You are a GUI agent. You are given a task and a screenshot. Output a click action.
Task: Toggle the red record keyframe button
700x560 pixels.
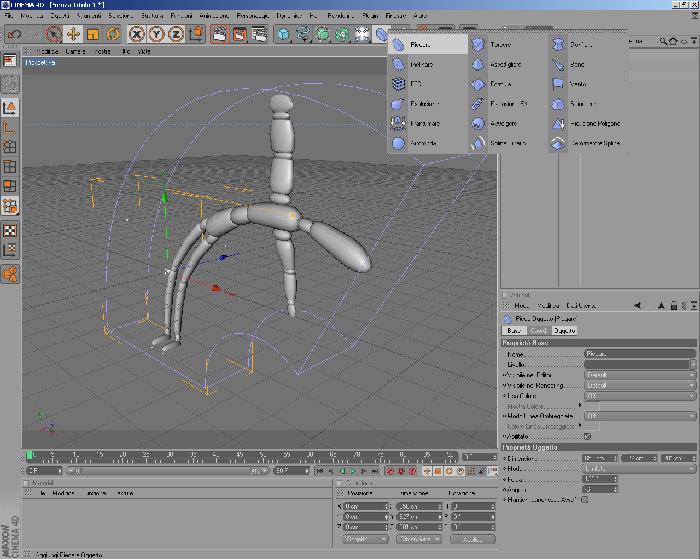[x=390, y=471]
